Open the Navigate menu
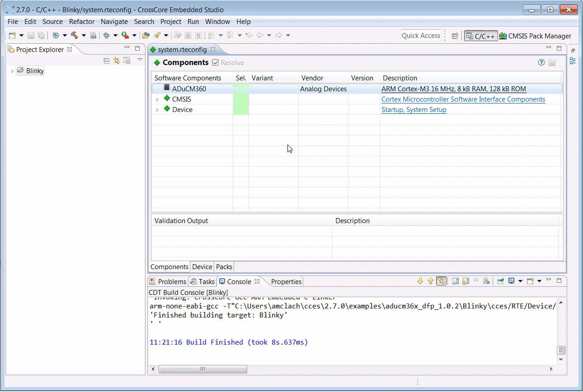The image size is (583, 392). pos(114,22)
